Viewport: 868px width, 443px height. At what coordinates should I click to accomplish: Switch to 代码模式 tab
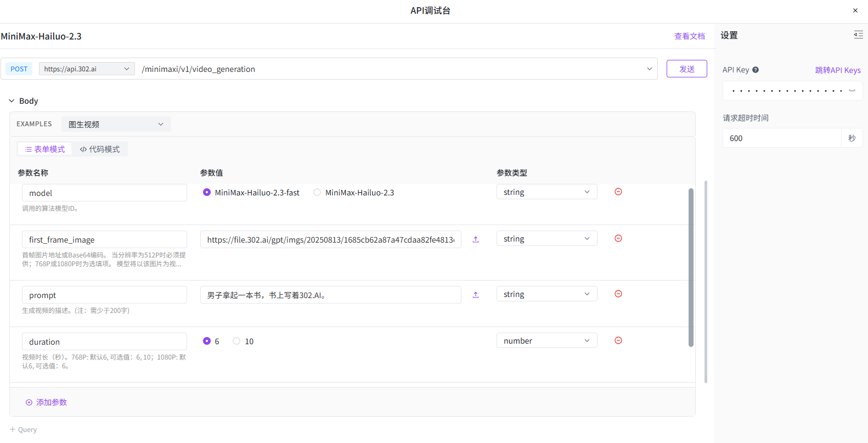(x=100, y=149)
